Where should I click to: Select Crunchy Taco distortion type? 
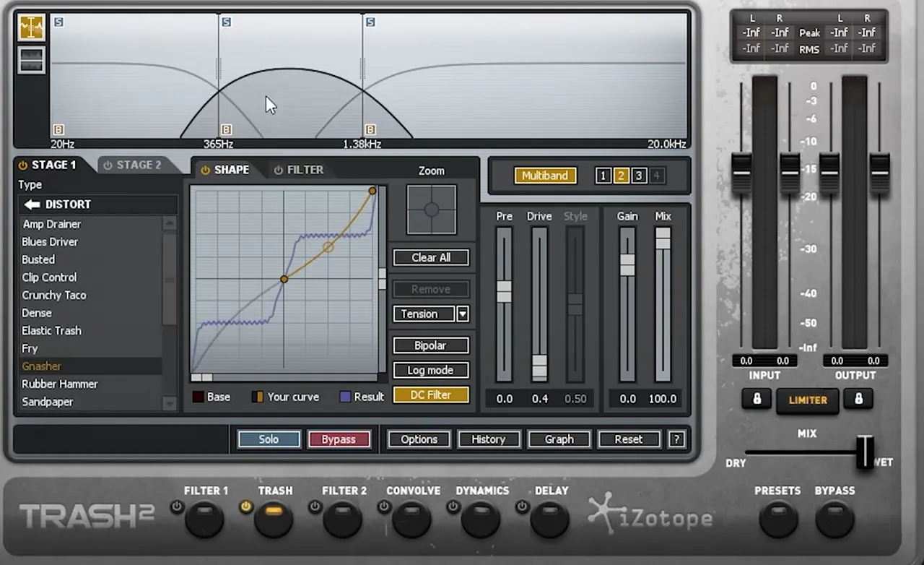[54, 295]
